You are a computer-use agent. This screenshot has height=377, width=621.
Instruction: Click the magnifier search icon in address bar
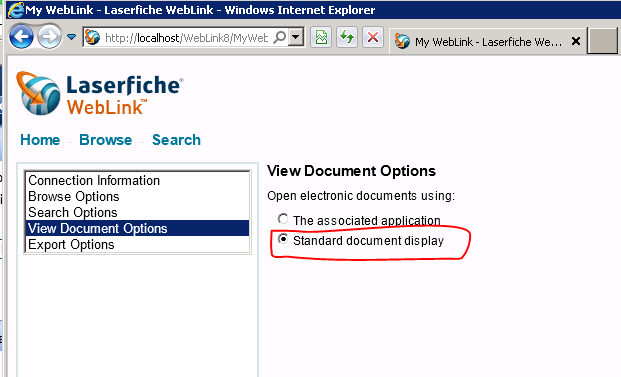[x=280, y=37]
